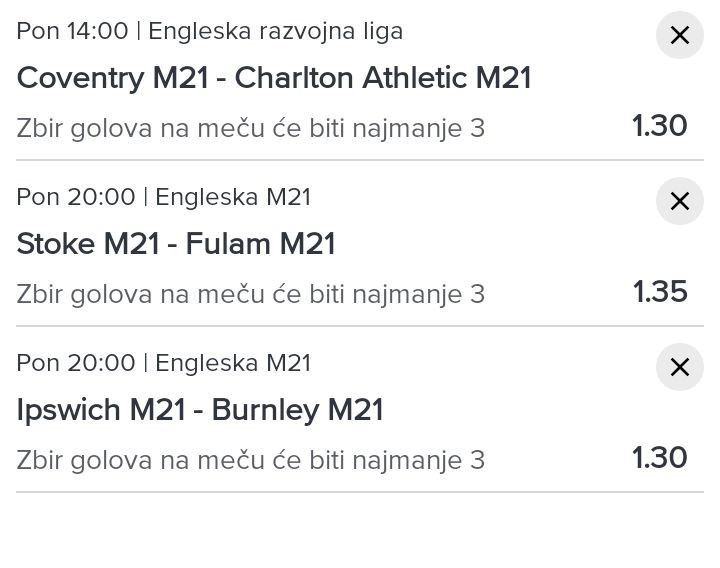The width and height of the screenshot is (720, 568).
Task: Remove the Coventry M21 - Charlton bet
Action: [x=679, y=36]
